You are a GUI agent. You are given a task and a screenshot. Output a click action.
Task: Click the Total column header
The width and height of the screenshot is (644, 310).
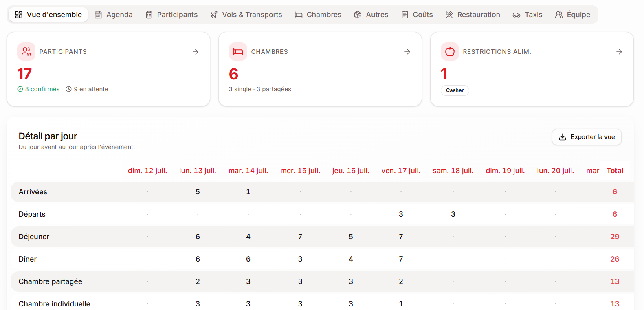[x=615, y=171]
